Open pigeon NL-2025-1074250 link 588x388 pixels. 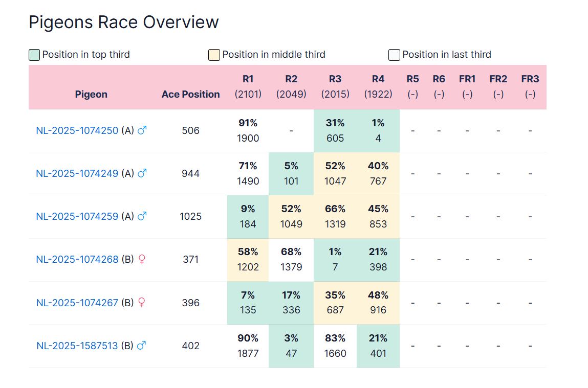coord(77,130)
